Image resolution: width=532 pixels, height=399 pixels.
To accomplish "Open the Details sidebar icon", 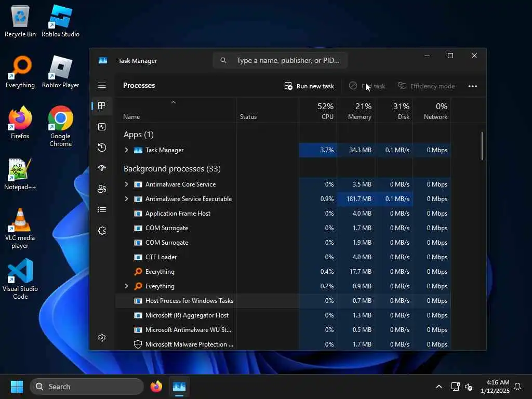I will click(101, 210).
